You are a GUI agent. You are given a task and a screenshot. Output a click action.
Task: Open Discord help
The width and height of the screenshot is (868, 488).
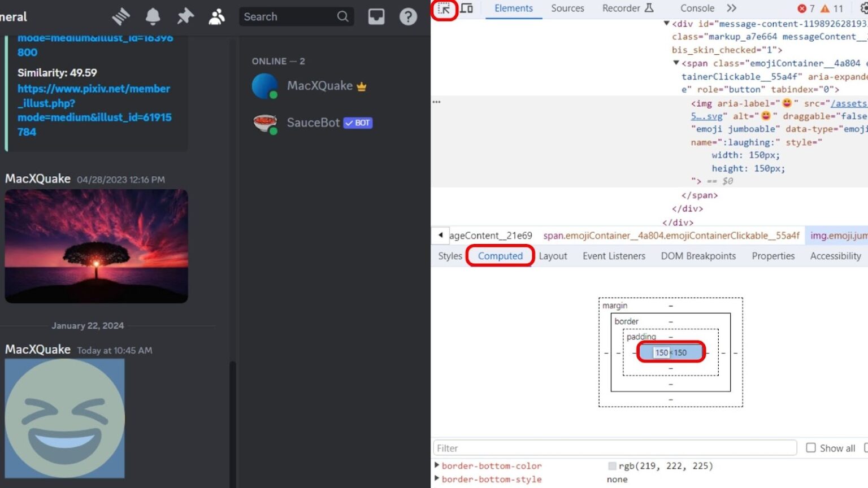click(408, 16)
